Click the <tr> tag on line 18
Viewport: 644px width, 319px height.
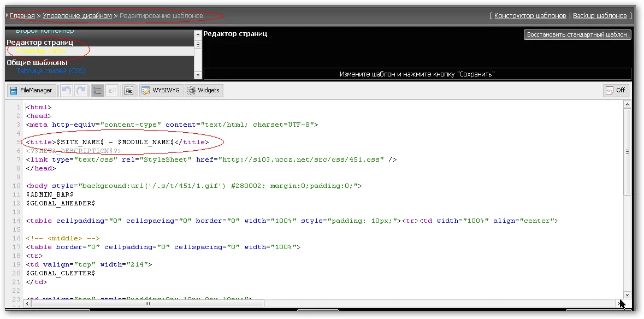point(34,256)
